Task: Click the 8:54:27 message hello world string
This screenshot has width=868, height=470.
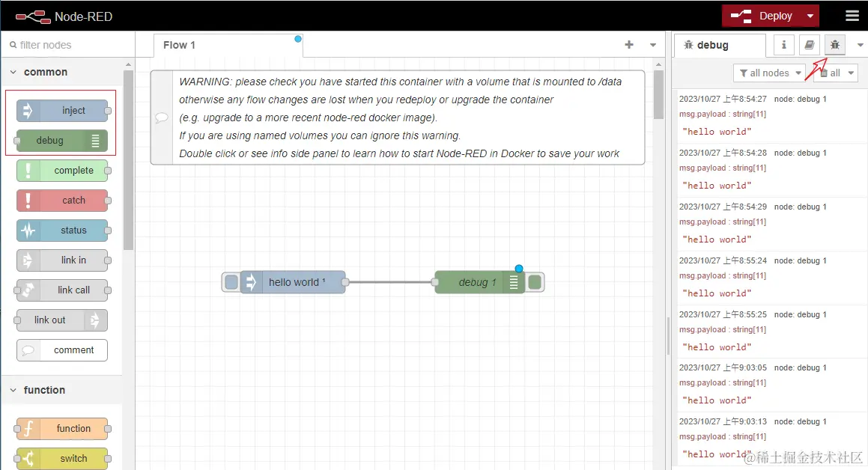Action: (x=717, y=132)
